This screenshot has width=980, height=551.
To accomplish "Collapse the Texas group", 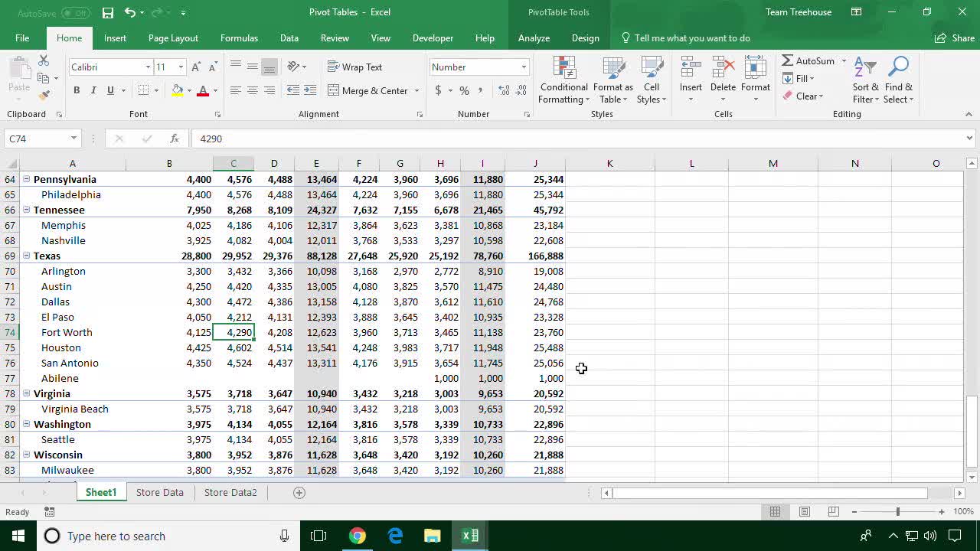I will pyautogui.click(x=26, y=256).
